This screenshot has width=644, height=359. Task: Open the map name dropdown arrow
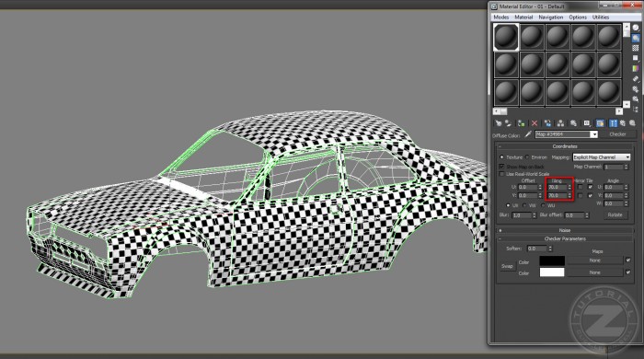pyautogui.click(x=594, y=134)
